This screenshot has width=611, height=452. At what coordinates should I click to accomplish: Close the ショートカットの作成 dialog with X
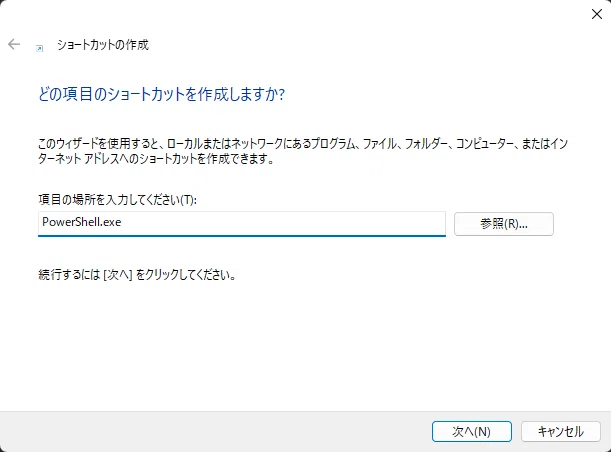[x=597, y=14]
